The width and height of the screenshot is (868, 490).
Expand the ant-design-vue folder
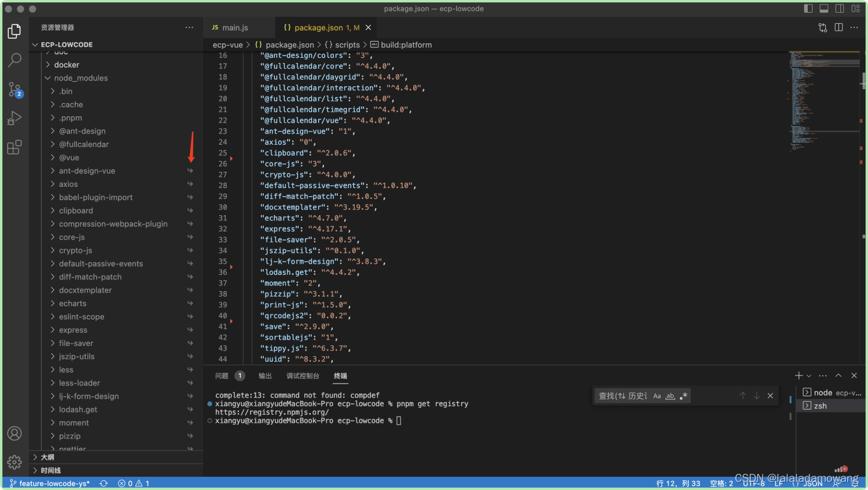point(116,171)
